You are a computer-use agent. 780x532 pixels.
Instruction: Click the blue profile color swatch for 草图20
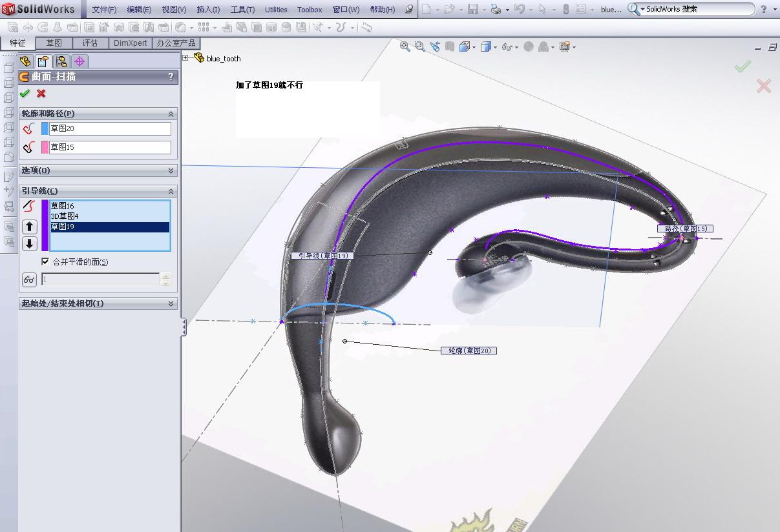pyautogui.click(x=45, y=128)
